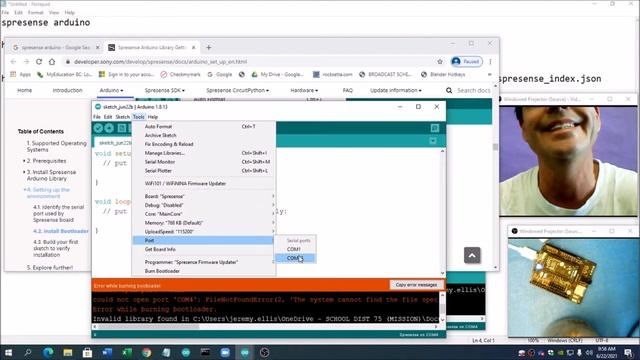Screen dimensions: 640x360
Task: Click the highlighted Port menu entry
Action: 203,240
